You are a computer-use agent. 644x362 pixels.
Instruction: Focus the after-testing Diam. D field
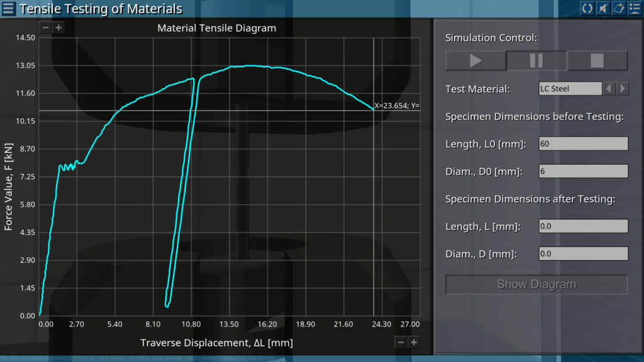(583, 254)
